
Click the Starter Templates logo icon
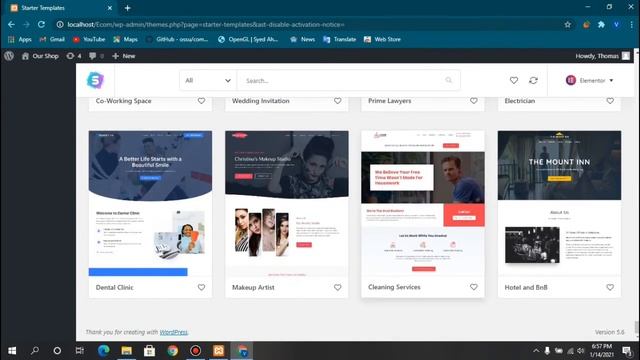tap(96, 80)
